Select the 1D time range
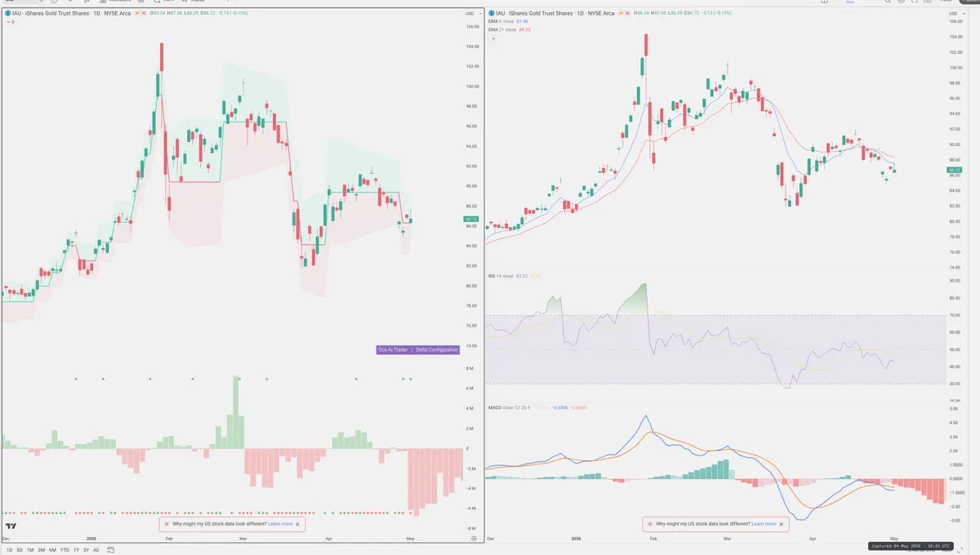980x555 pixels. point(10,550)
